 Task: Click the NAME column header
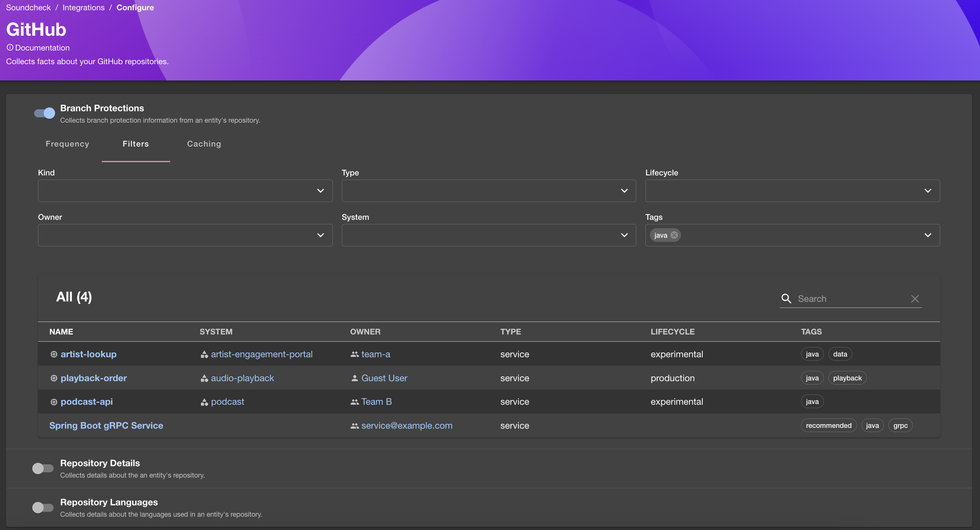click(x=61, y=332)
